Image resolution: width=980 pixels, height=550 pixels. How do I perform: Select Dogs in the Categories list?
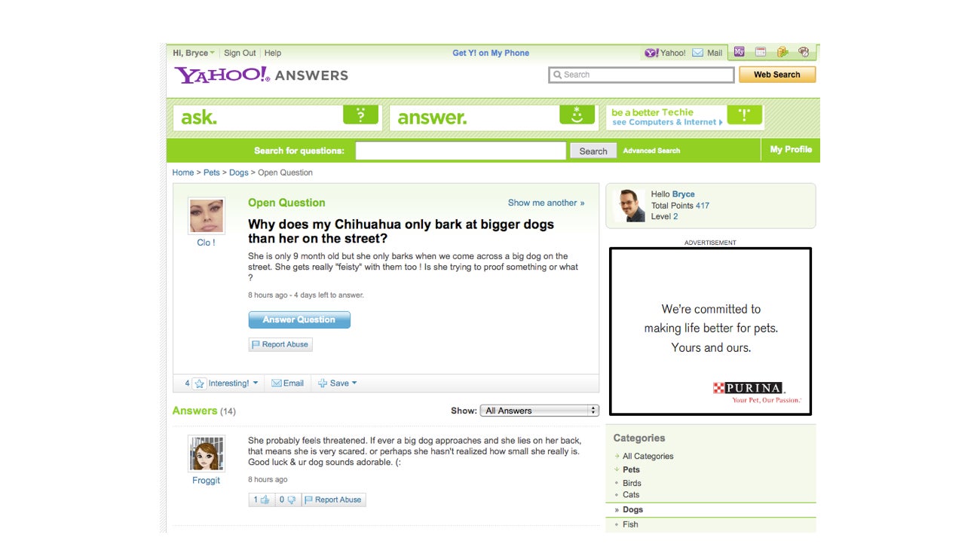[632, 510]
